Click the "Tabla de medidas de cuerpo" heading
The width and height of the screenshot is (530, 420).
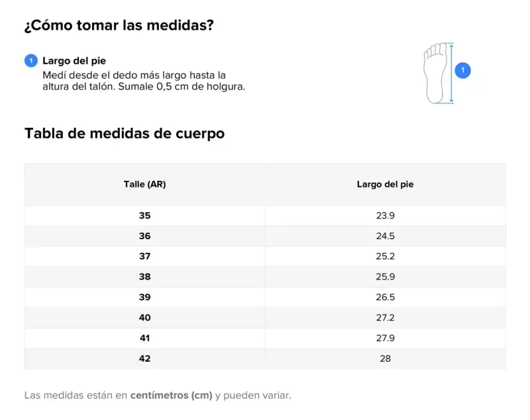pos(125,133)
